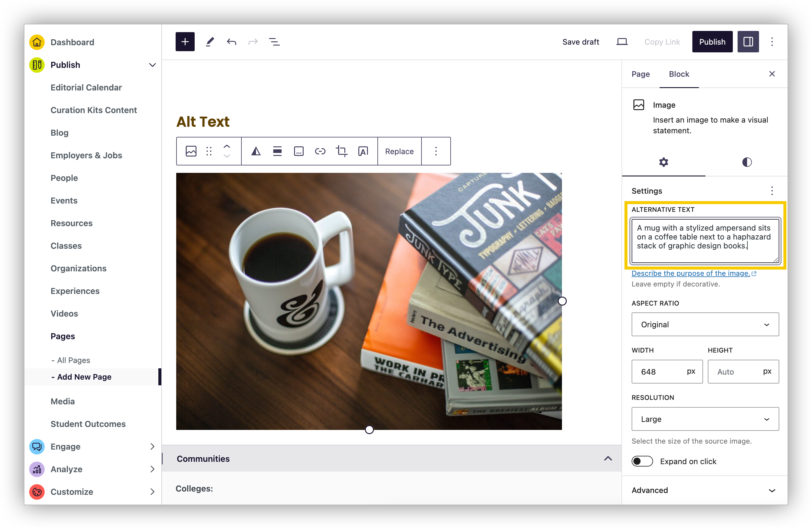Open Editorial Calendar in sidebar menu

tap(86, 87)
